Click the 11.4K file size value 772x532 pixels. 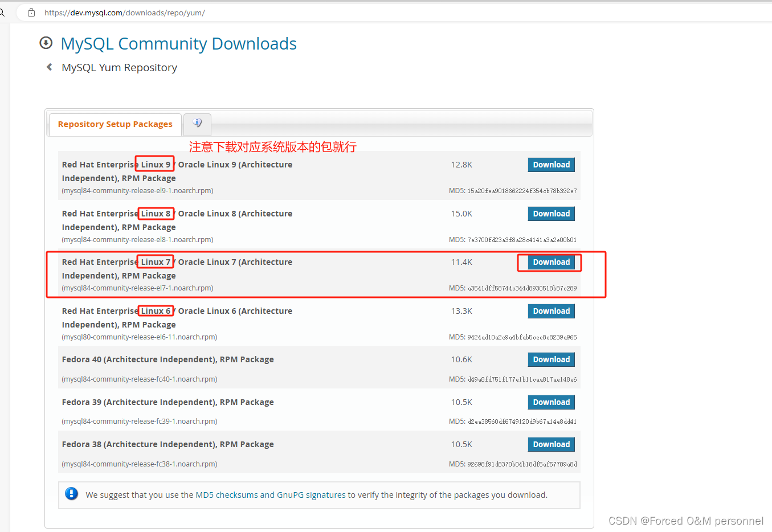point(461,262)
